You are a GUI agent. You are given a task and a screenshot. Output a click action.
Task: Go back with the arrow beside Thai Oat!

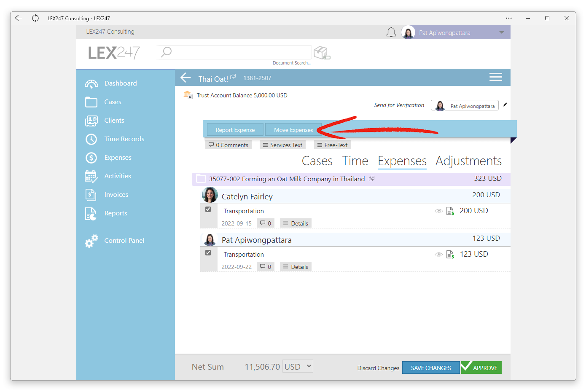click(x=186, y=78)
